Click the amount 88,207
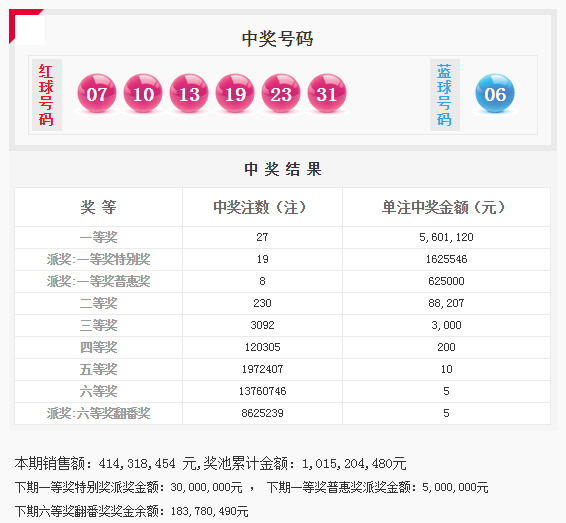Image resolution: width=566 pixels, height=523 pixels. (446, 303)
